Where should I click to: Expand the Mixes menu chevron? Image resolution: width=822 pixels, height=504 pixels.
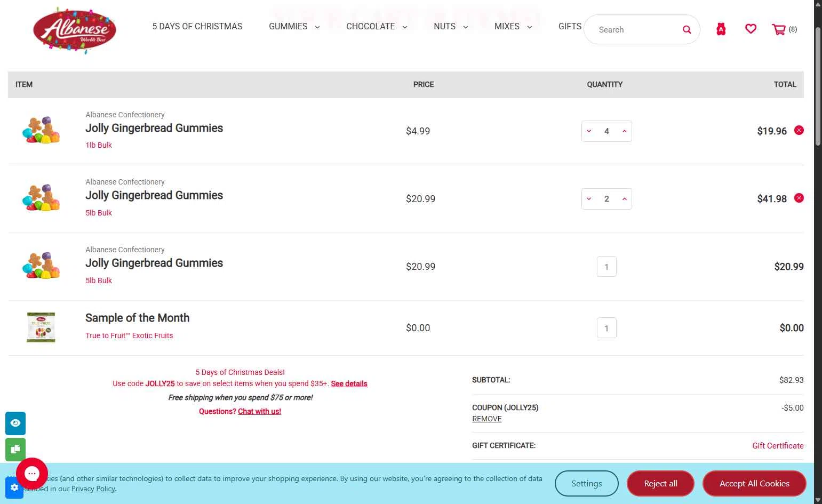529,27
